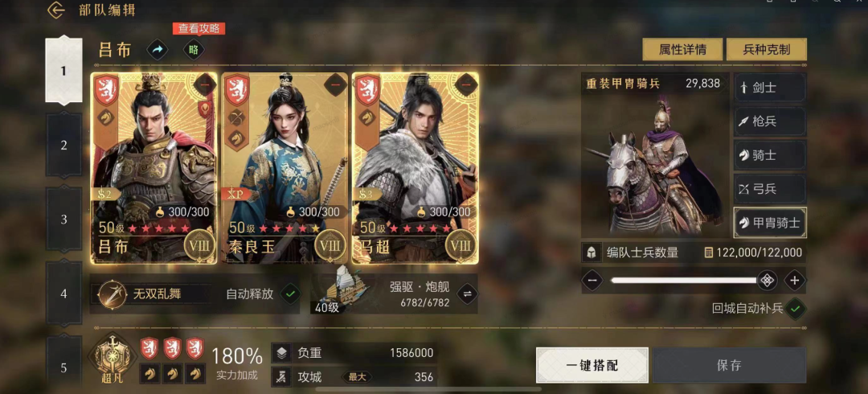Select the 弓兵 troop type
This screenshot has width=868, height=394.
click(769, 189)
